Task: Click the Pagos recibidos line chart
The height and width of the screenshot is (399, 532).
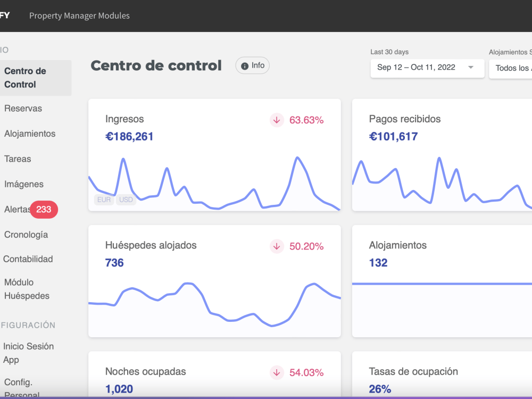Action: coord(442,183)
